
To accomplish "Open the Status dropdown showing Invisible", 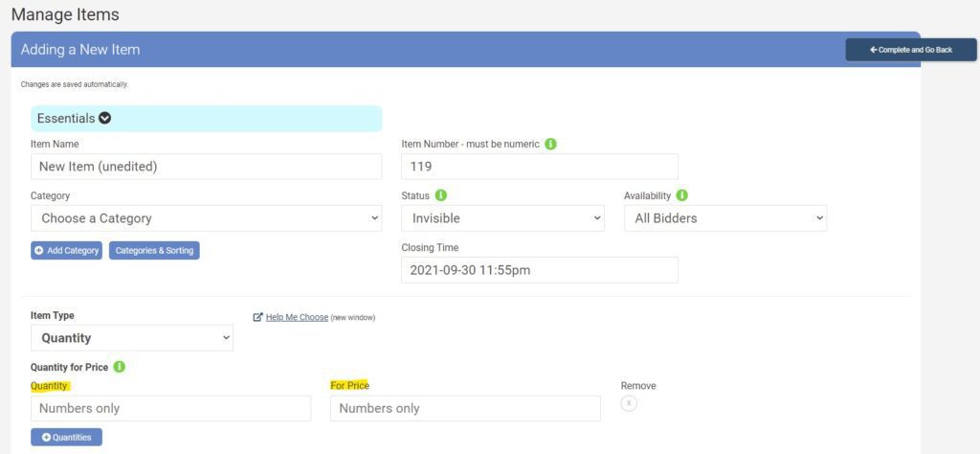I will (x=502, y=218).
